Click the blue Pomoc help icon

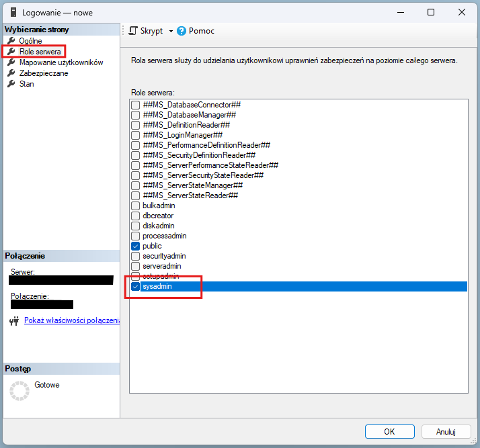[x=182, y=31]
